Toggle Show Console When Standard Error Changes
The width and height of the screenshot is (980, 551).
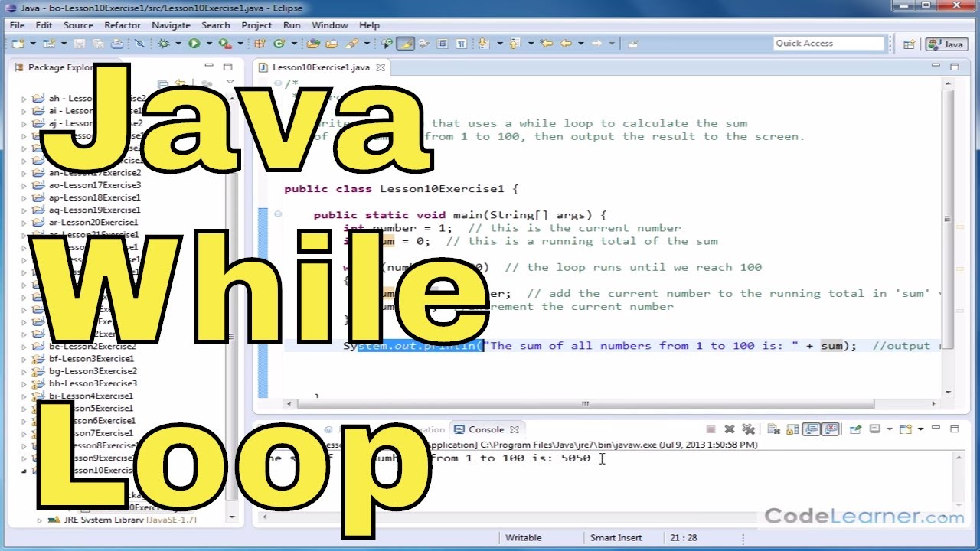pos(830,429)
